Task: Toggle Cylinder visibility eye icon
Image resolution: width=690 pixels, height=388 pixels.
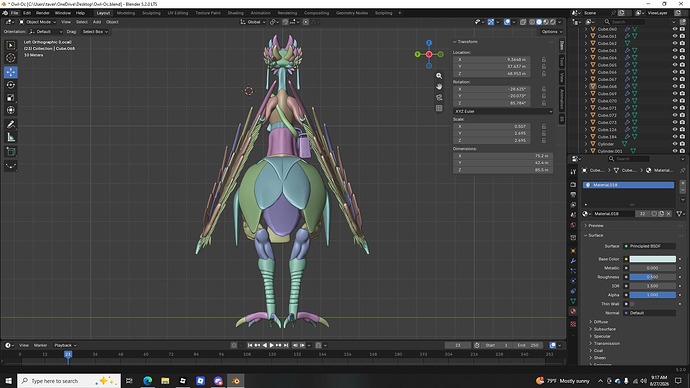Action: pyautogui.click(x=675, y=144)
